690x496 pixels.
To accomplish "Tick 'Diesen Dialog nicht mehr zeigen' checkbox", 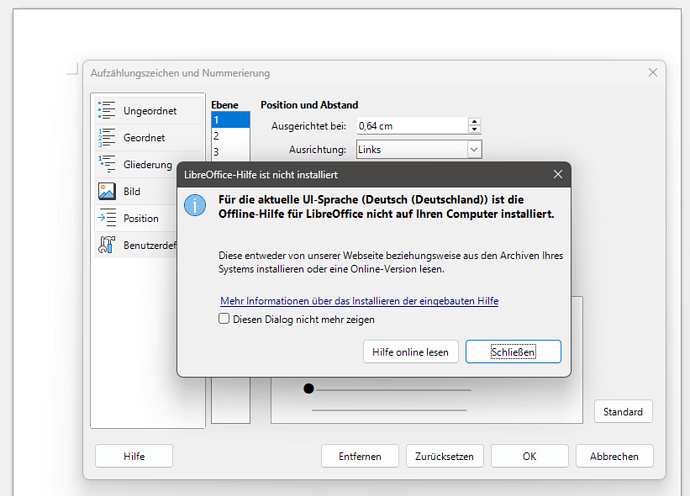I will click(x=224, y=319).
